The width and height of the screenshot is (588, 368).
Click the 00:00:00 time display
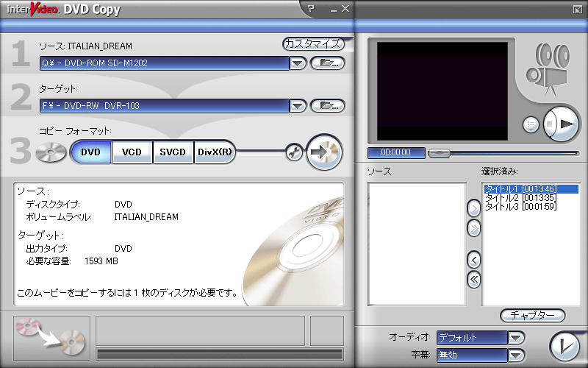pos(396,152)
